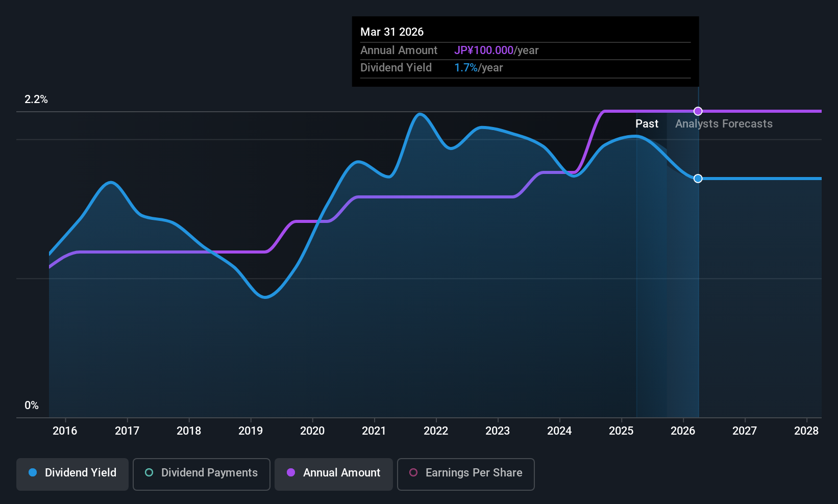This screenshot has height=504, width=838.
Task: Click the Mar 31 2026 tooltip date
Action: 392,32
